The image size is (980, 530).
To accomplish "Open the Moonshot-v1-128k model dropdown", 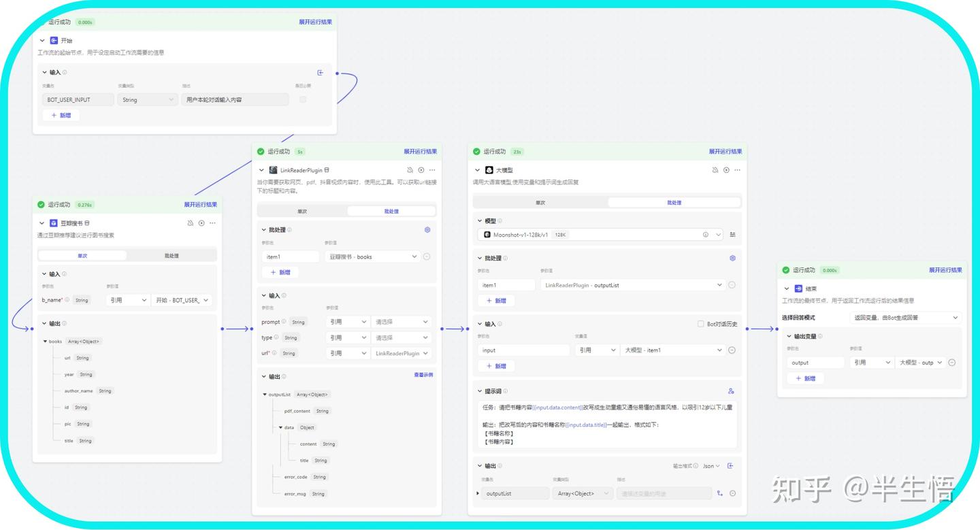I will (x=601, y=235).
